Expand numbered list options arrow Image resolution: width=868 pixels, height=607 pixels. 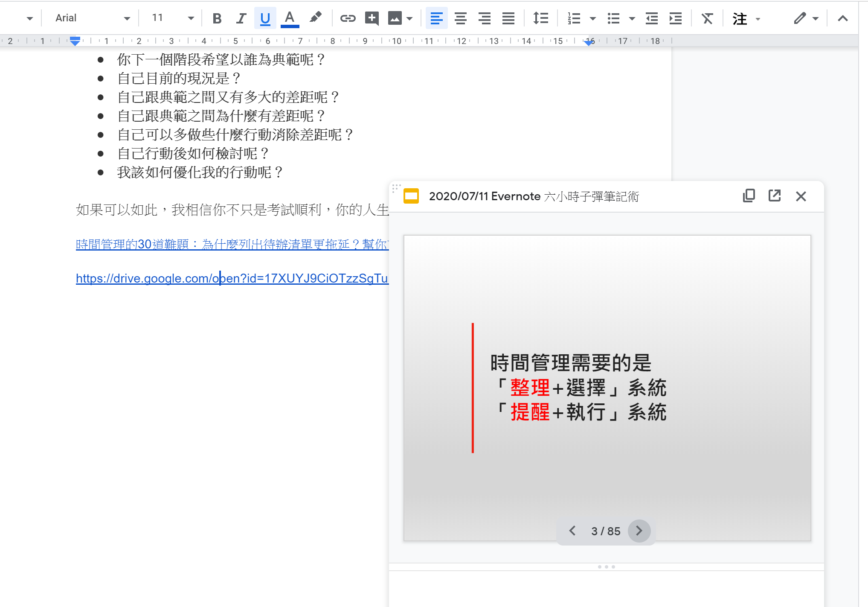click(592, 18)
